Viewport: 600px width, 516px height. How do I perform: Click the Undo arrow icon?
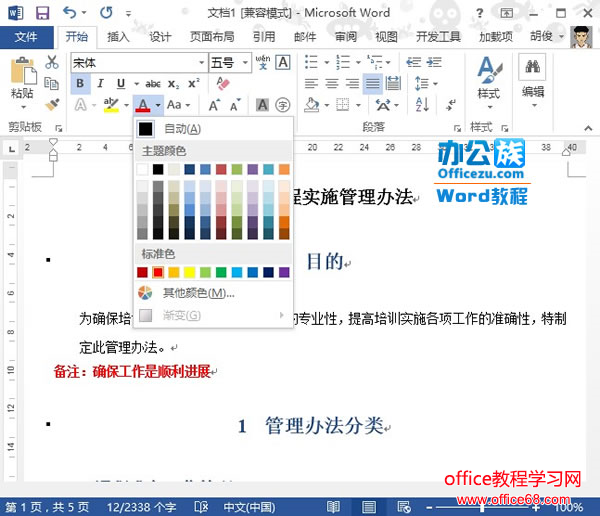69,13
